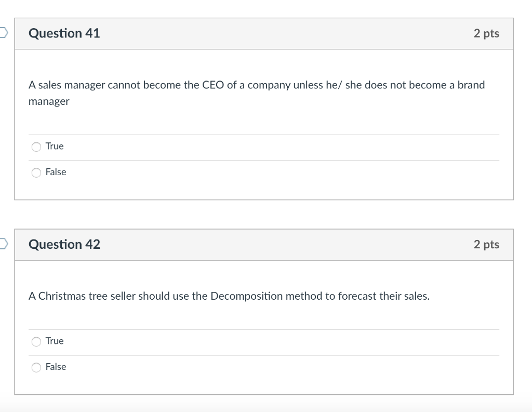Select False for Question 41
The image size is (532, 412).
pyautogui.click(x=36, y=172)
